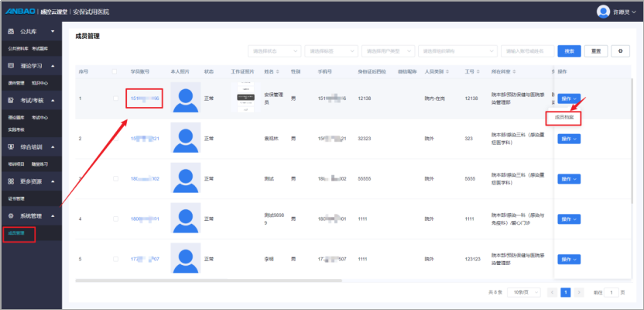
Task: Click the 考试考核 sidebar icon
Action: click(x=11, y=100)
